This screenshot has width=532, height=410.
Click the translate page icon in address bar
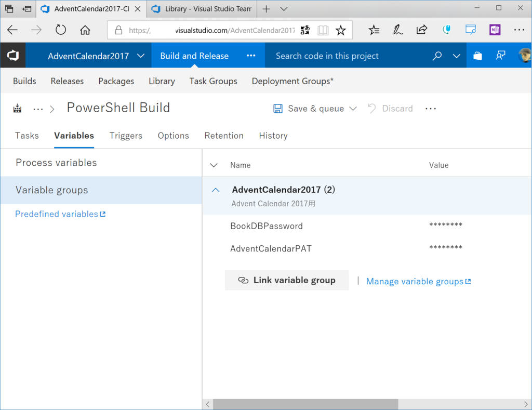point(304,30)
